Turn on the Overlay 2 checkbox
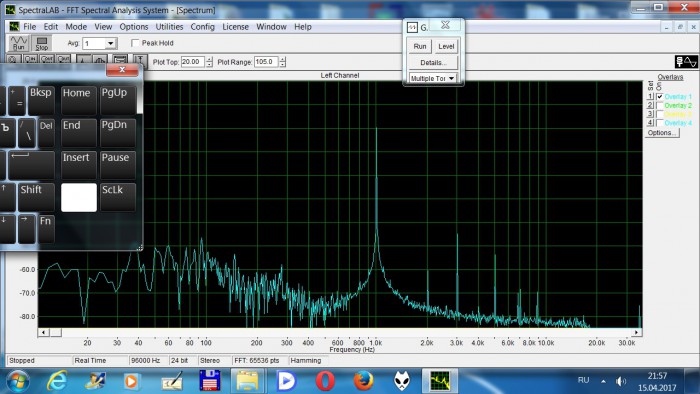Screen dimensions: 700x394 coord(660,105)
